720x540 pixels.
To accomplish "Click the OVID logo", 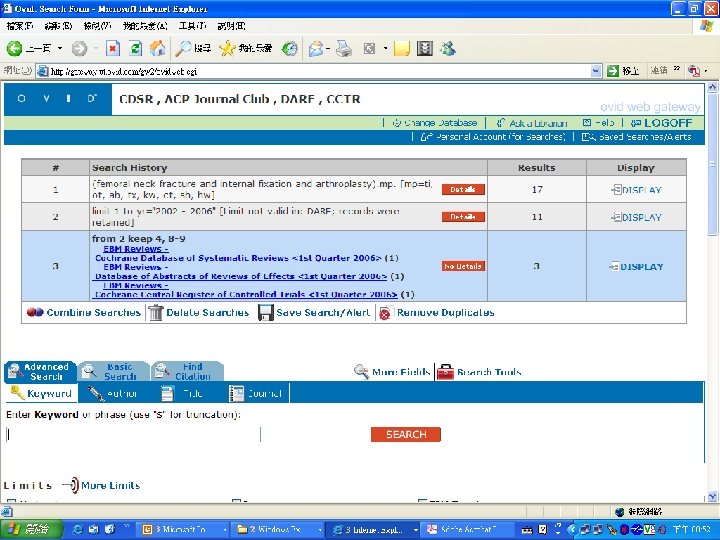I will pyautogui.click(x=57, y=99).
